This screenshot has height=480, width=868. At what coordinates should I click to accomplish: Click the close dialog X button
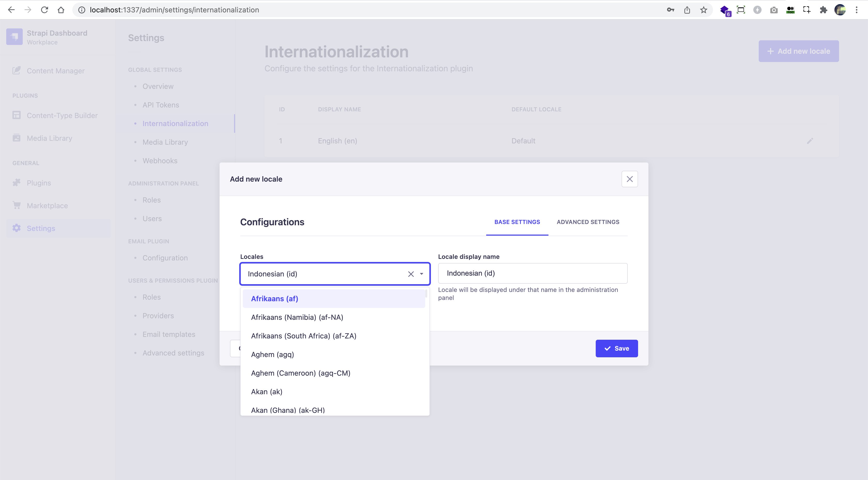tap(630, 179)
